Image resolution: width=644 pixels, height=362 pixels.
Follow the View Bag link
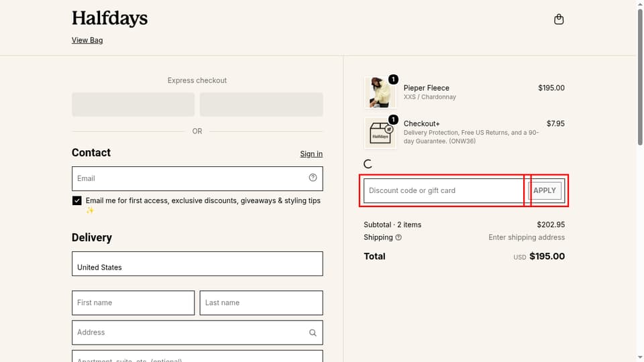tap(87, 40)
